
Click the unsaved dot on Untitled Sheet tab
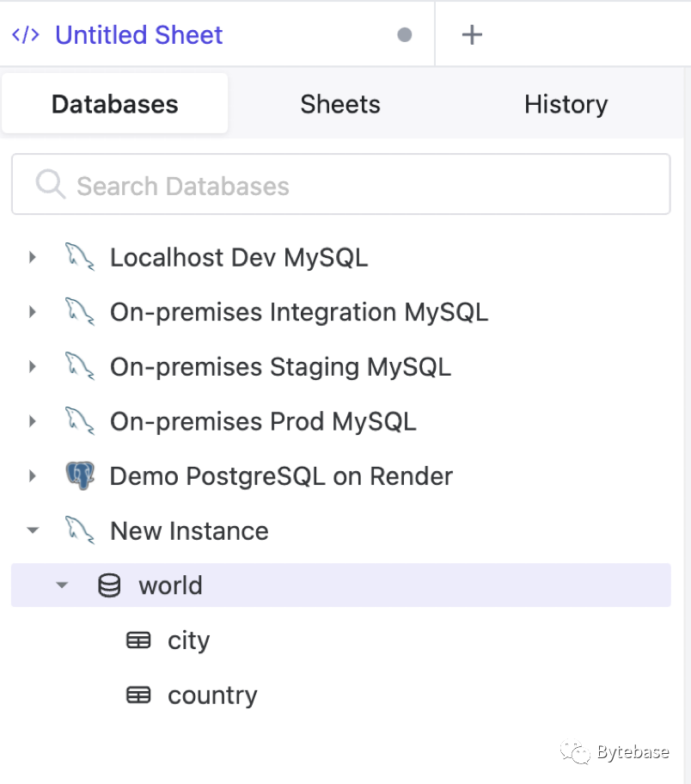pyautogui.click(x=404, y=35)
